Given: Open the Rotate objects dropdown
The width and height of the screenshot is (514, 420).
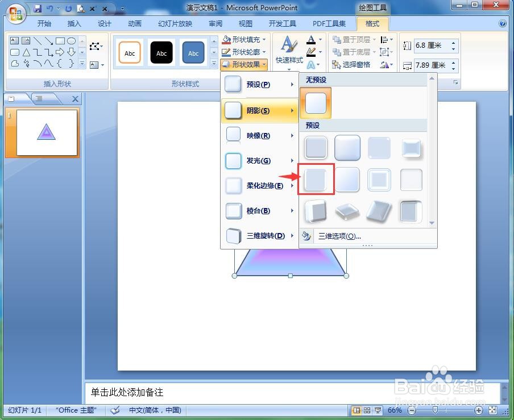Looking at the screenshot, I should click(x=387, y=65).
